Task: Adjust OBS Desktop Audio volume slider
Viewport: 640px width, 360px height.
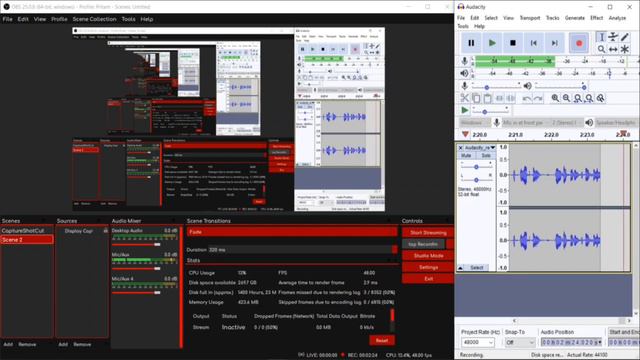Action: 136,244
